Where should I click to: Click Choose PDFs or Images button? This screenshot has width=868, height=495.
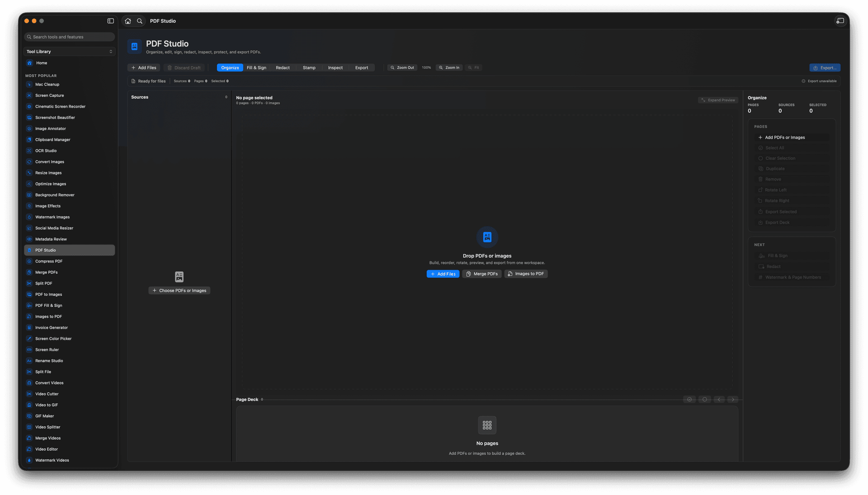coord(179,290)
